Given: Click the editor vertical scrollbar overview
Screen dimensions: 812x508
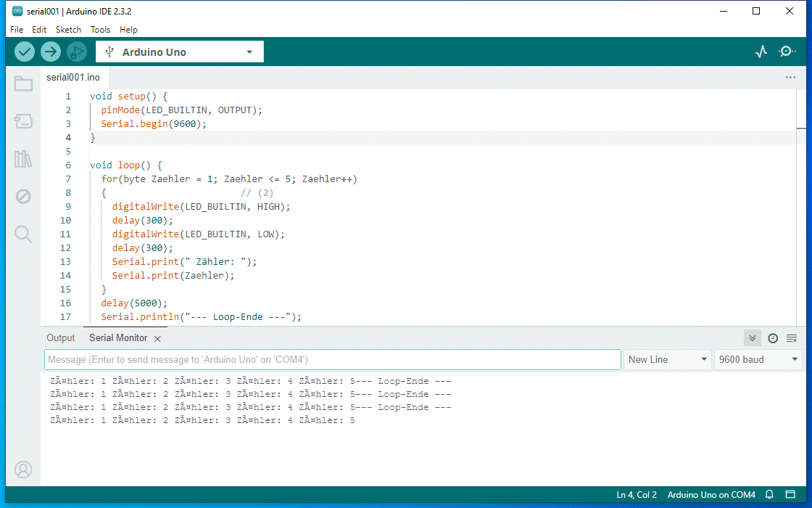Looking at the screenshot, I should pyautogui.click(x=801, y=208).
